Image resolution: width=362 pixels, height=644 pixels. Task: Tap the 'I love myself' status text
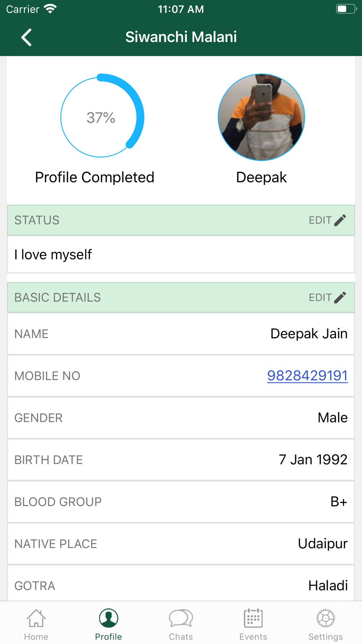pyautogui.click(x=53, y=255)
